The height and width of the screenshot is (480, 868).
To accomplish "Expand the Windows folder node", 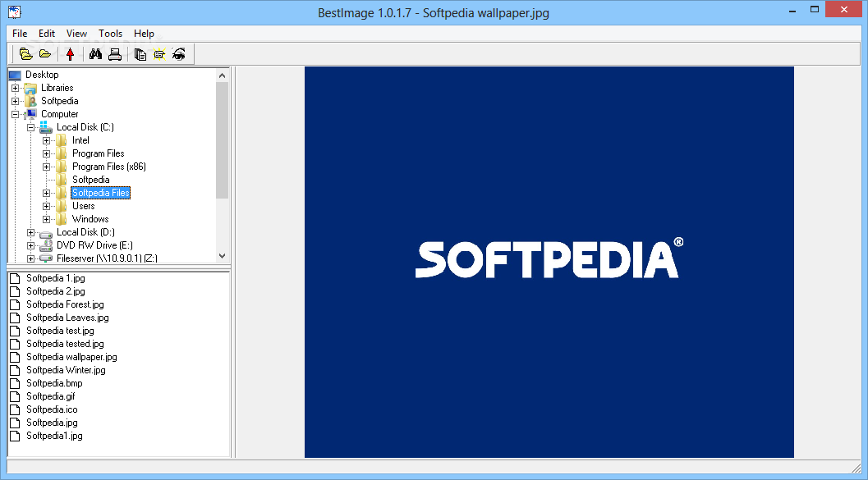I will tap(47, 220).
